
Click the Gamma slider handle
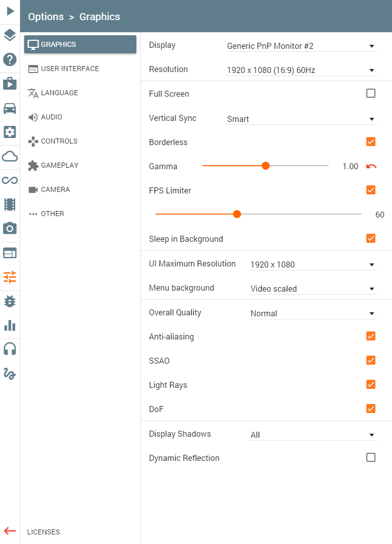[266, 166]
